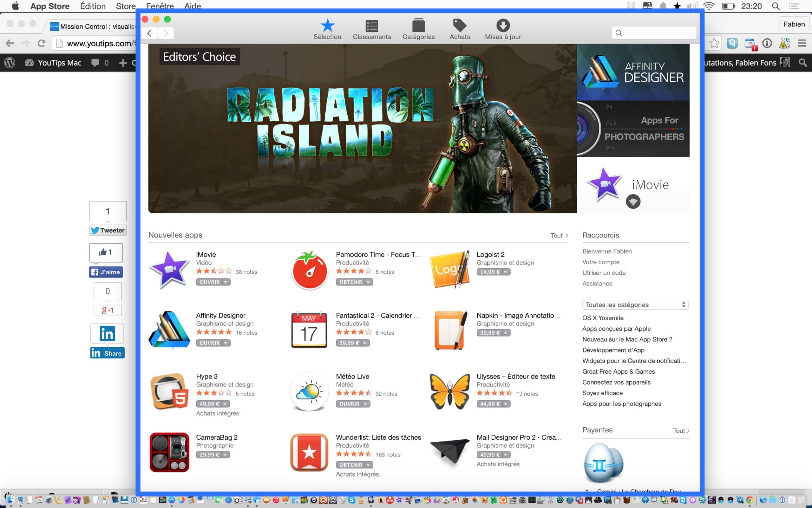Click the Fantastical 2 calendar icon
This screenshot has width=812, height=508.
[x=309, y=330]
